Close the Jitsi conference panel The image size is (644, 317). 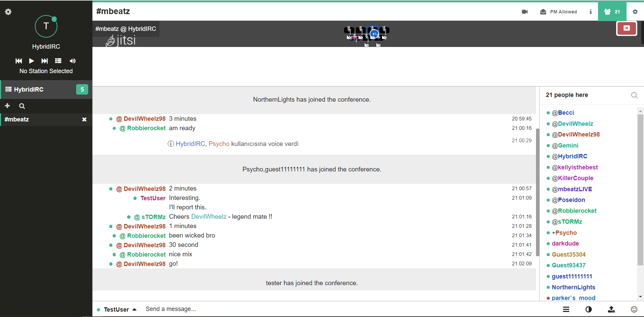pyautogui.click(x=627, y=28)
